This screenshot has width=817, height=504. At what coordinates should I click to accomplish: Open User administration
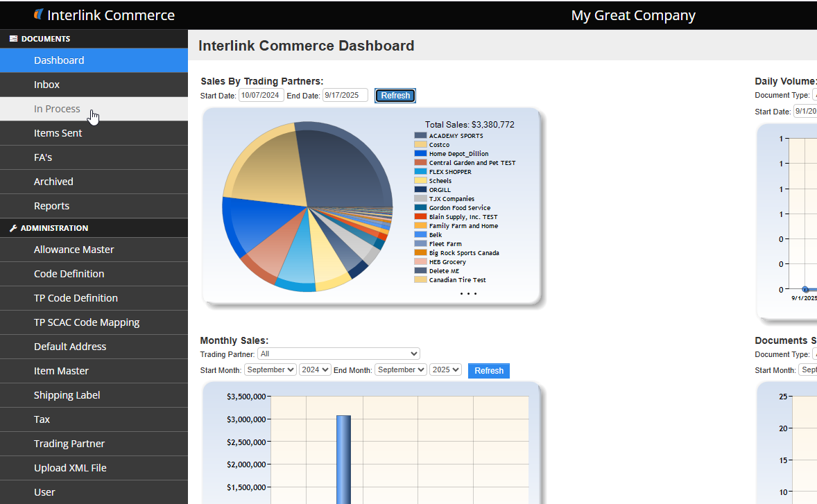94,492
